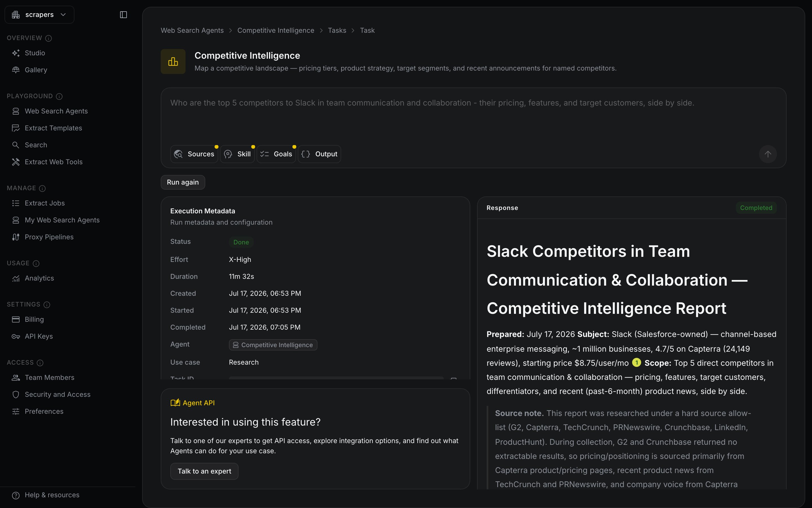
Task: Click the Competitive Intelligence chart icon
Action: pos(173,62)
